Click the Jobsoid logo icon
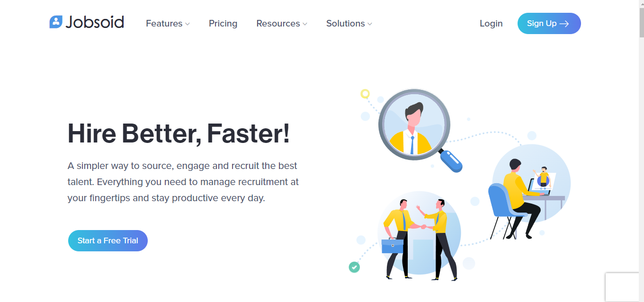The image size is (644, 302). click(56, 22)
